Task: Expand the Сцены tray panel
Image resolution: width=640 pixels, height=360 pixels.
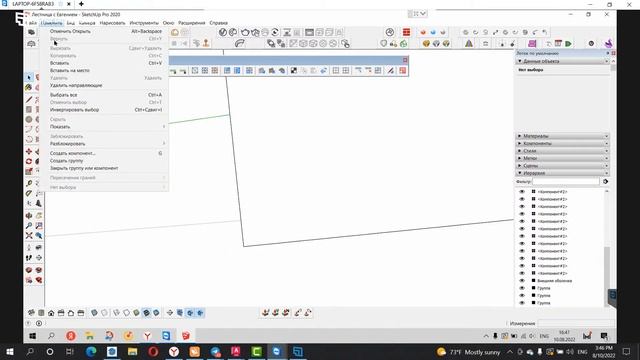Action: [x=563, y=165]
